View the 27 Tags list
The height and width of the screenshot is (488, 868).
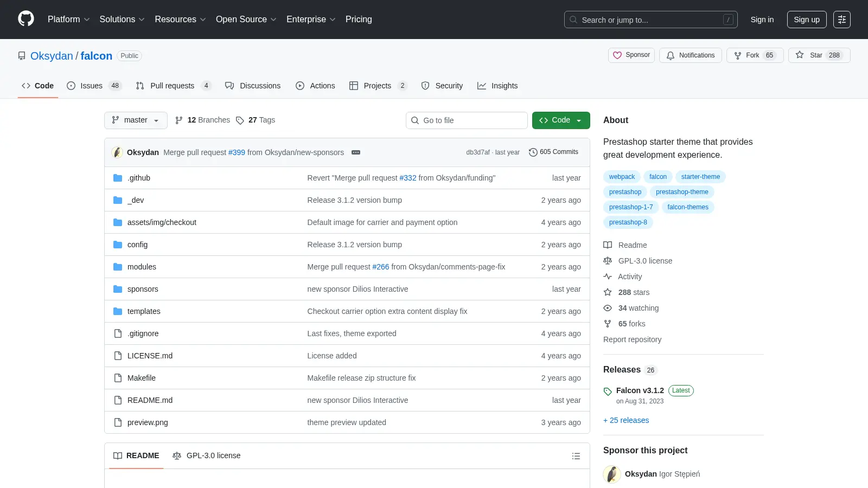coord(256,120)
